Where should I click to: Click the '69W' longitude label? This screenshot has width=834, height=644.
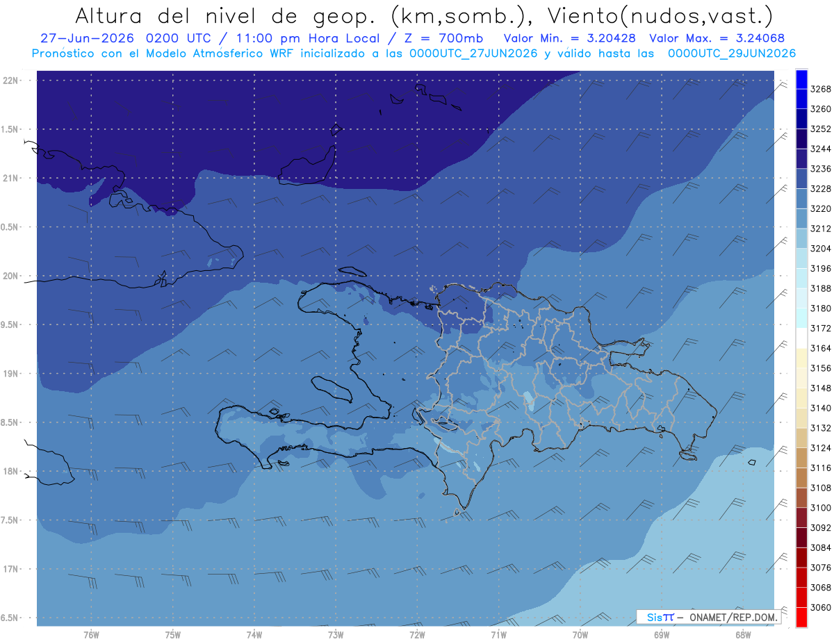click(x=661, y=634)
